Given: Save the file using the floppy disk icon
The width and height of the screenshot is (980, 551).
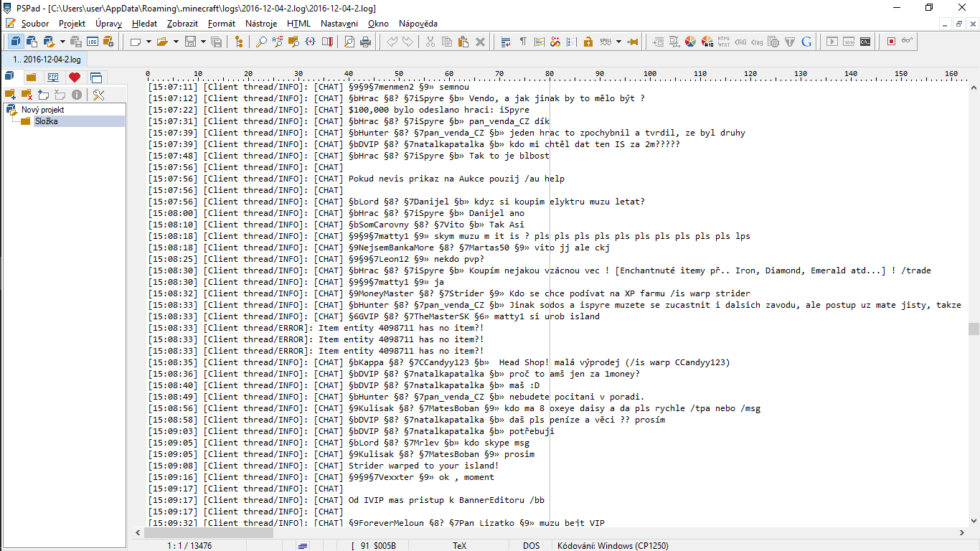Looking at the screenshot, I should pos(189,42).
